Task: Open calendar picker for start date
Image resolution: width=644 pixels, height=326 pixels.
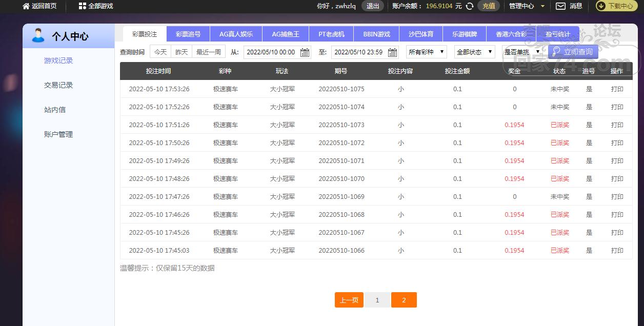Action: click(305, 52)
